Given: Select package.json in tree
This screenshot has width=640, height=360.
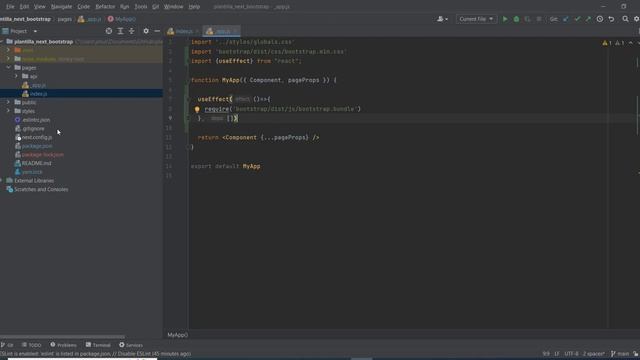Looking at the screenshot, I should pyautogui.click(x=33, y=146).
